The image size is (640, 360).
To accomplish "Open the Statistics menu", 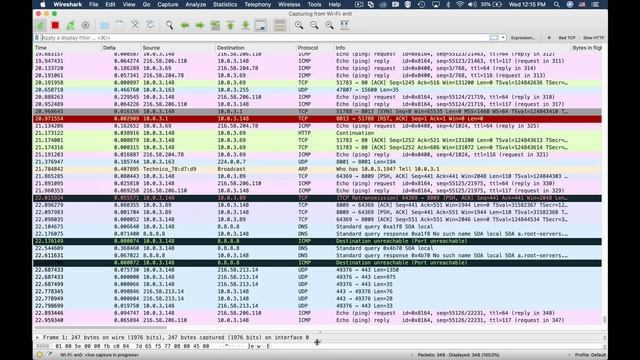I will click(225, 4).
